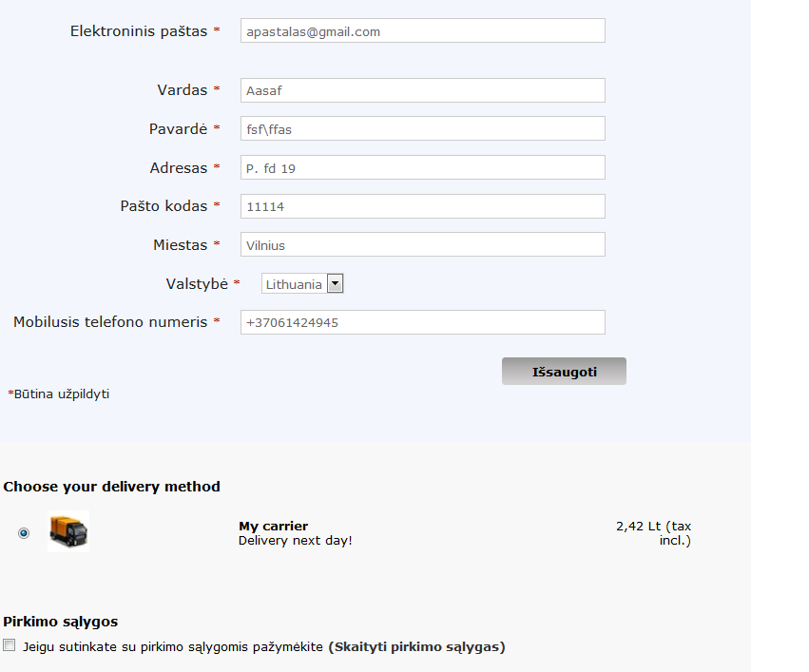
Task: Open the Skaityti pirkimo sąlygas link
Action: pos(417,646)
